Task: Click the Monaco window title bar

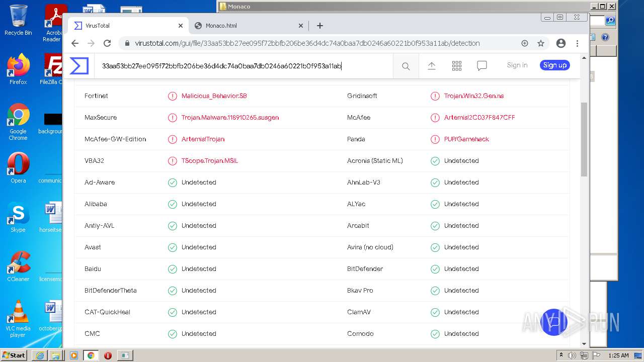Action: 418,7
